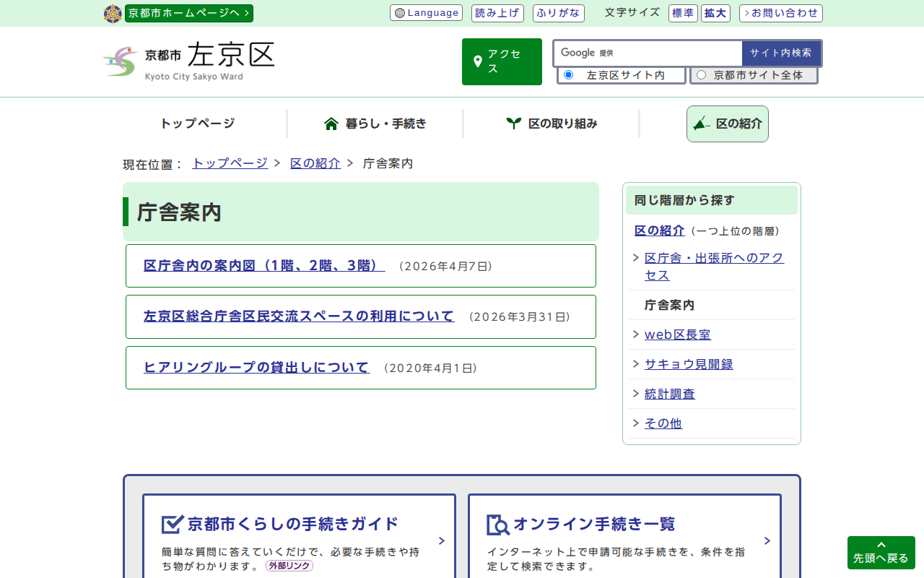This screenshot has height=578, width=924.
Task: Select the 京都市サイト全体 radio button
Action: coord(701,75)
